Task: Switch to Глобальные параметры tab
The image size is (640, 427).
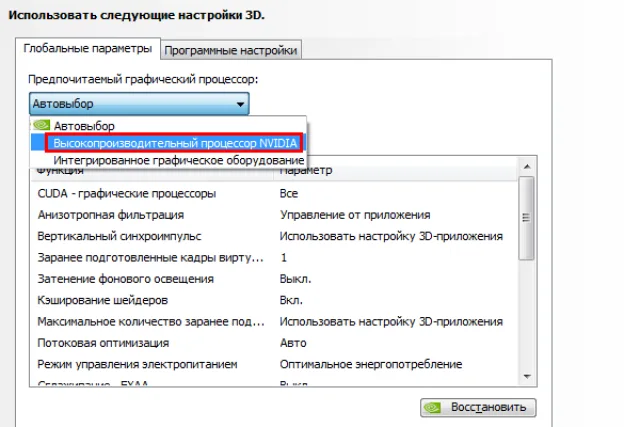Action: 88,49
